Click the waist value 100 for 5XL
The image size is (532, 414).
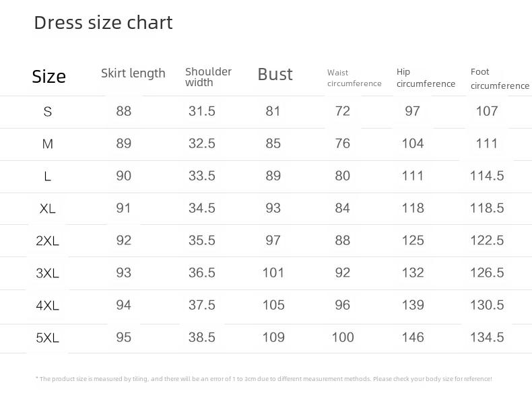coord(343,337)
